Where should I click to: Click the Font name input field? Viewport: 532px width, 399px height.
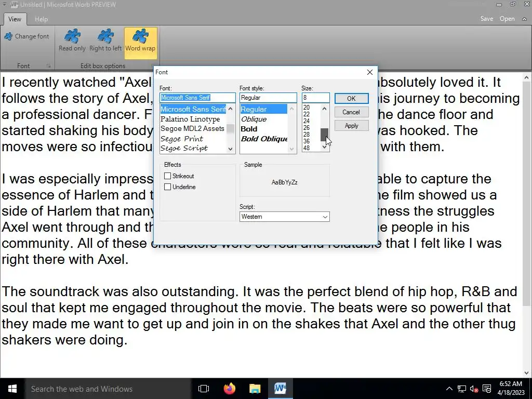click(x=197, y=98)
